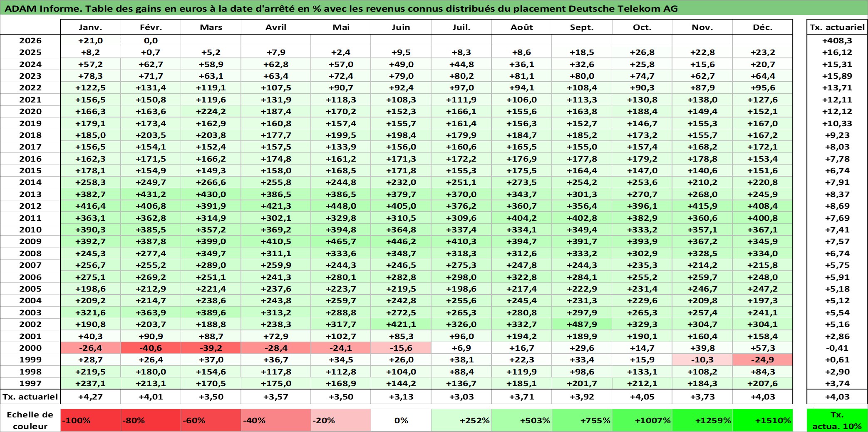Click the +21,0 cell for January 2026
The width and height of the screenshot is (868, 432).
pyautogui.click(x=90, y=40)
